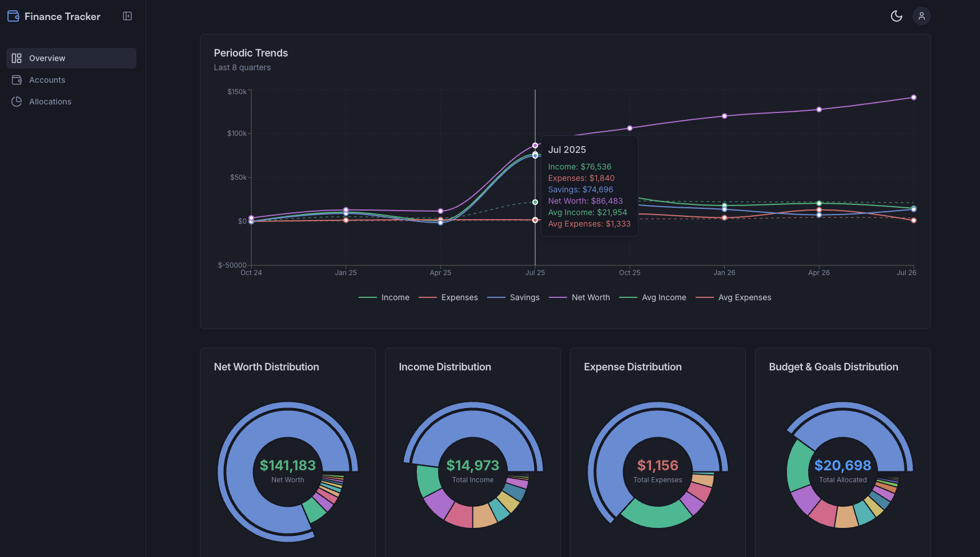Click the Net Worth data point at Jul 26
The image size is (980, 557).
tap(914, 98)
